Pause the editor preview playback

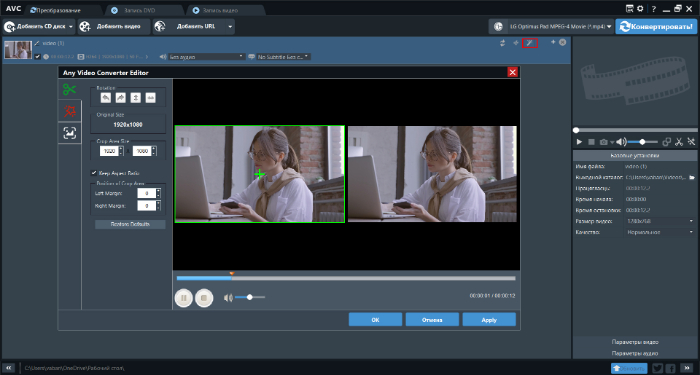pos(183,297)
